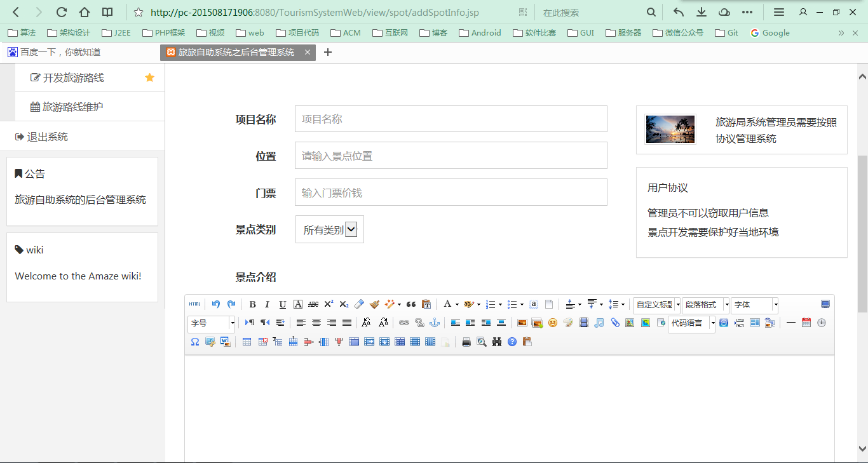This screenshot has height=463, width=868.
Task: Clear formatting with the eraser icon
Action: tap(359, 304)
